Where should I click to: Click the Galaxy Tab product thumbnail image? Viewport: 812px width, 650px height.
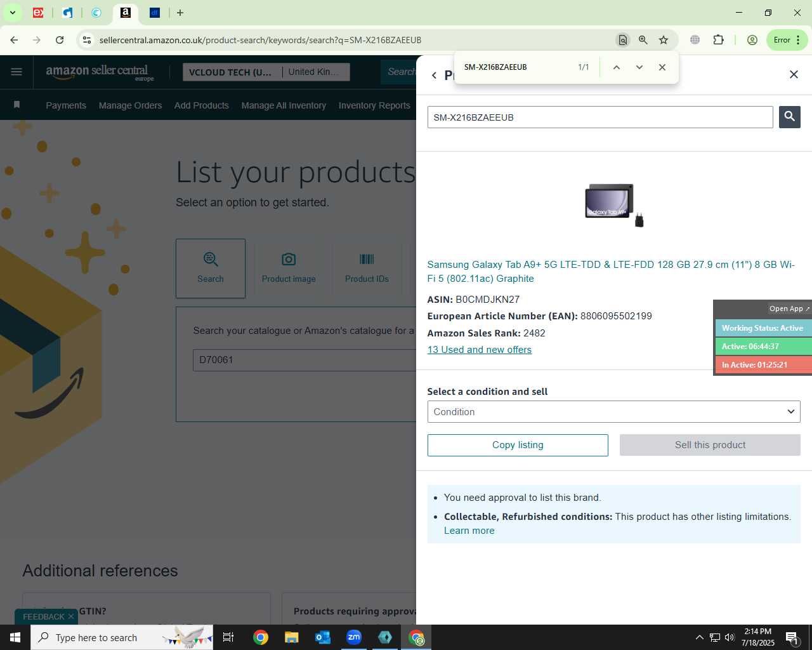click(614, 204)
